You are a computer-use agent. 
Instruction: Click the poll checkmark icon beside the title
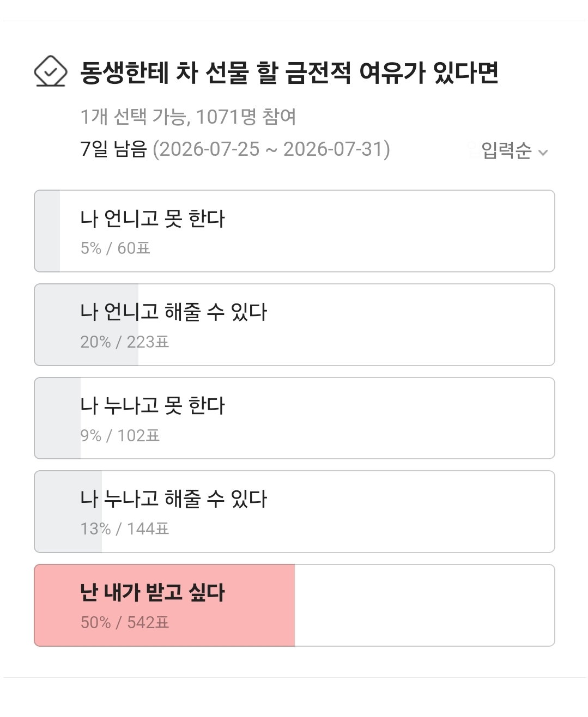point(50,71)
